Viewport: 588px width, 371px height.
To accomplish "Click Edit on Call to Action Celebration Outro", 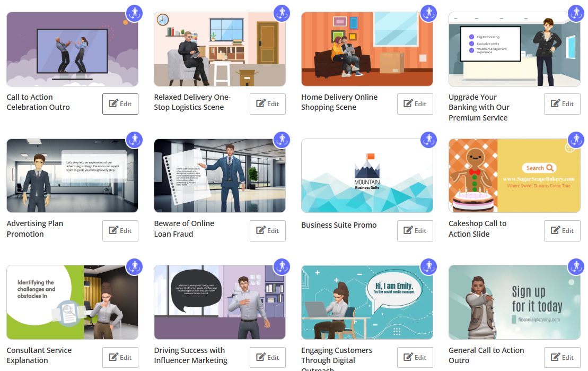I will point(120,103).
